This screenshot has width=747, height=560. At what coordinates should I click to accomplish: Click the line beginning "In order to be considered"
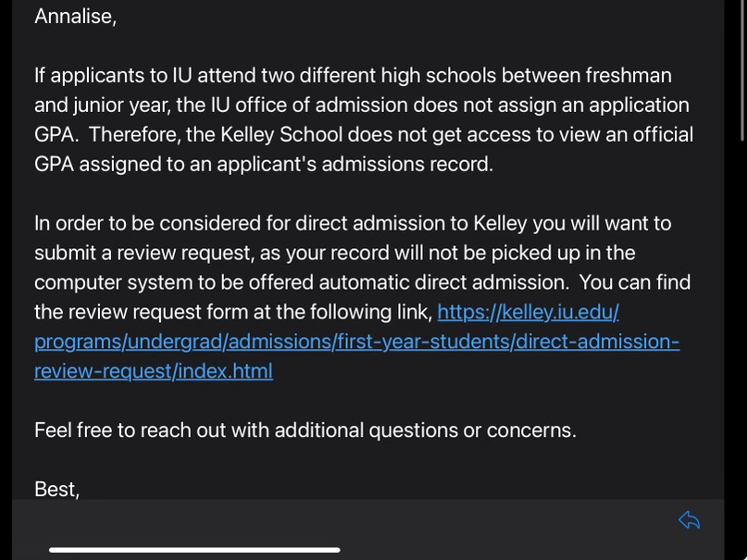point(352,224)
